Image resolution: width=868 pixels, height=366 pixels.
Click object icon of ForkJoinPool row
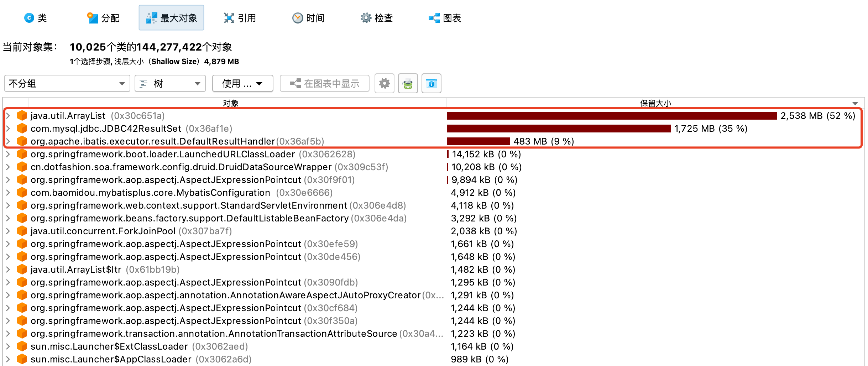coord(22,231)
